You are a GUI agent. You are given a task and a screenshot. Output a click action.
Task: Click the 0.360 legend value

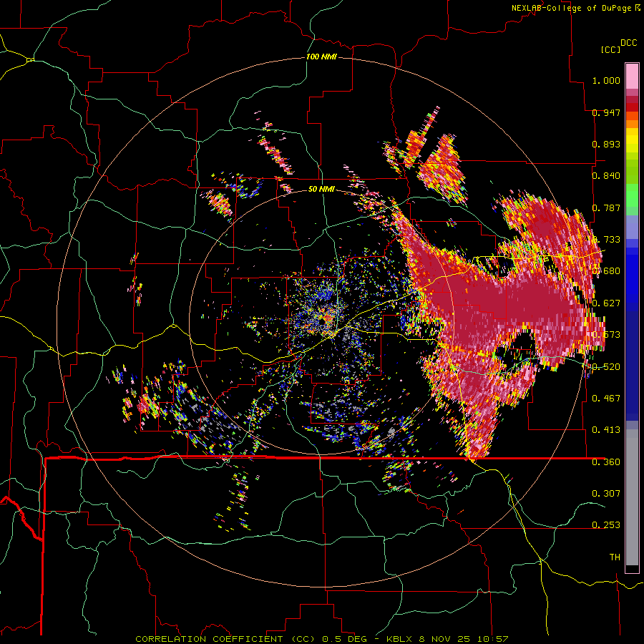[x=606, y=462]
